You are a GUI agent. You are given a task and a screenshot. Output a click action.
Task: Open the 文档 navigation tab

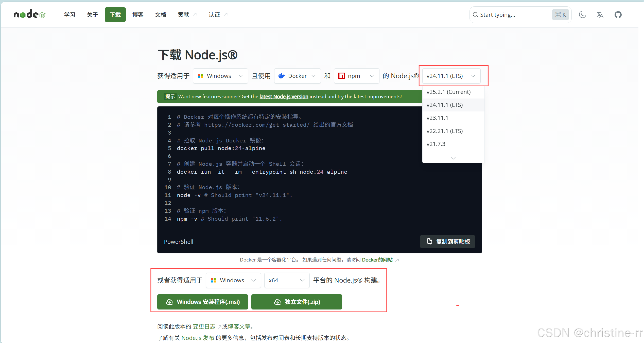click(161, 15)
